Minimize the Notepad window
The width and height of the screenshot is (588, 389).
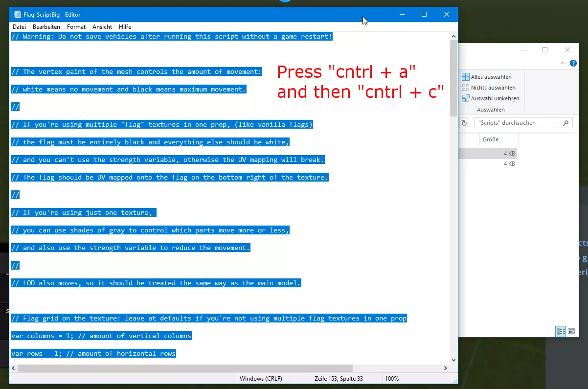pyautogui.click(x=402, y=15)
